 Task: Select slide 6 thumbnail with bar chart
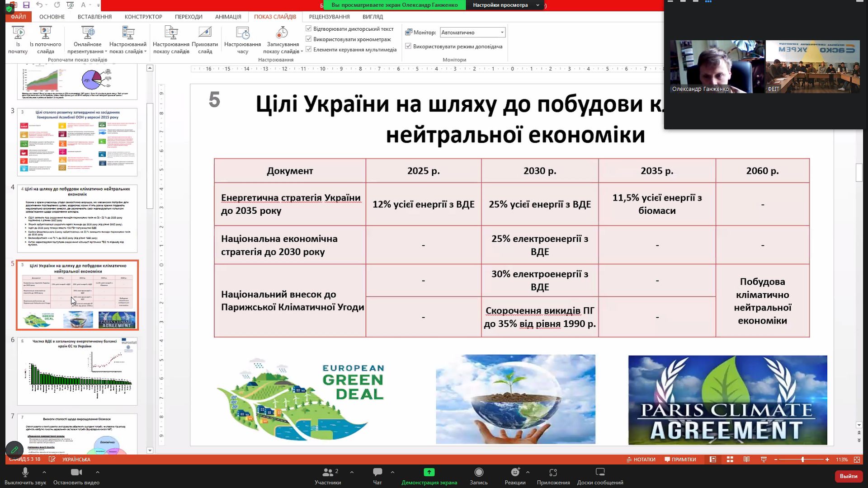click(77, 371)
